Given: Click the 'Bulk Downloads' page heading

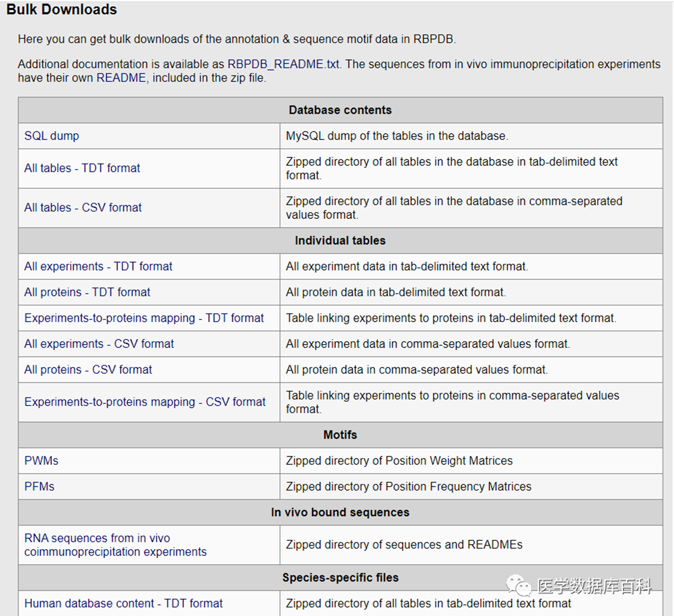Looking at the screenshot, I should coord(62,10).
